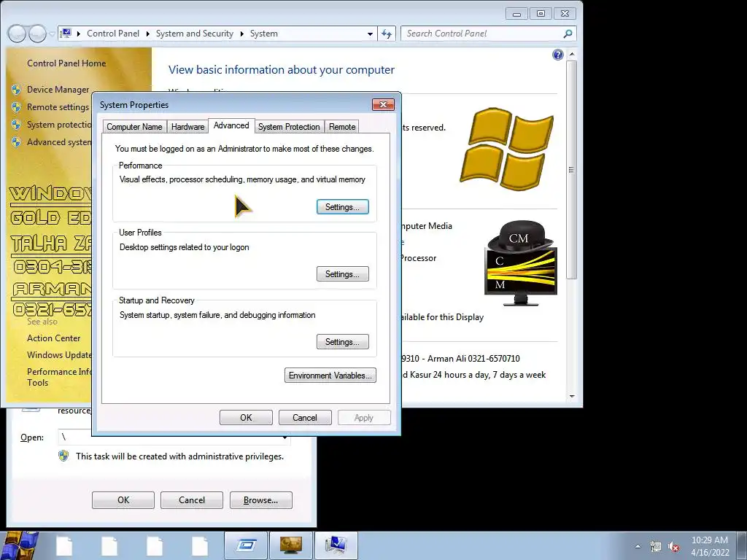747x560 pixels.
Task: Open recent pages dropdown arrow
Action: click(x=52, y=34)
